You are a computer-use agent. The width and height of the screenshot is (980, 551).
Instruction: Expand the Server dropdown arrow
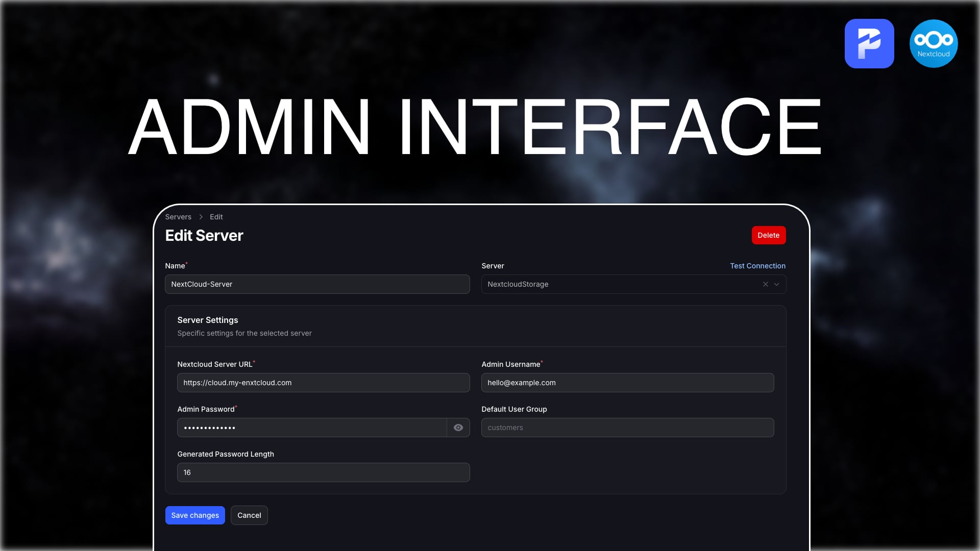tap(776, 284)
